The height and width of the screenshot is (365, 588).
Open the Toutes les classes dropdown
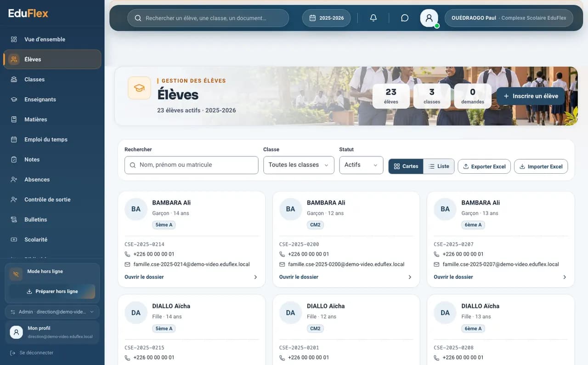coord(299,165)
